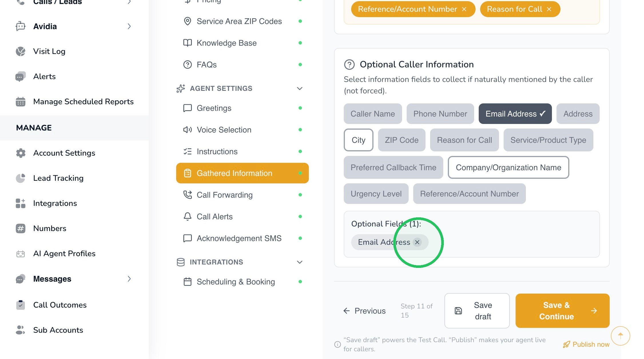Remove Reference/Account Number required tag

pos(464,9)
